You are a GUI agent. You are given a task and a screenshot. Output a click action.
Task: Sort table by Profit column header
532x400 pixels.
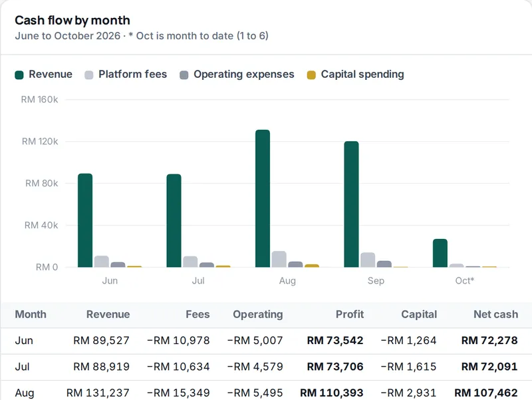pos(350,314)
